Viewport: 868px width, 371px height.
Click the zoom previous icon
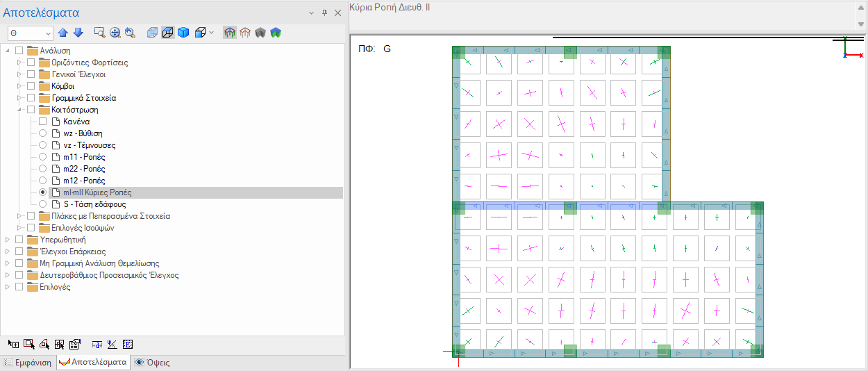pyautogui.click(x=129, y=33)
